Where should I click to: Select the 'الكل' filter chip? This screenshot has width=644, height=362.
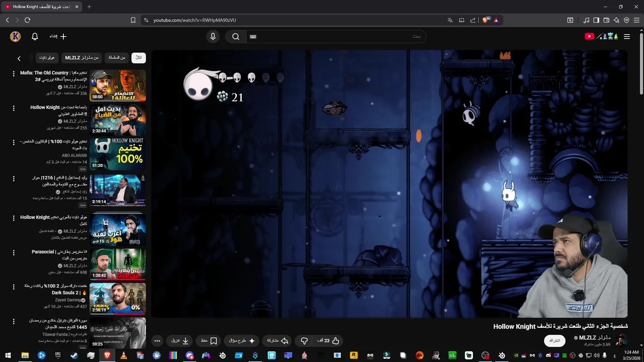pos(138,58)
